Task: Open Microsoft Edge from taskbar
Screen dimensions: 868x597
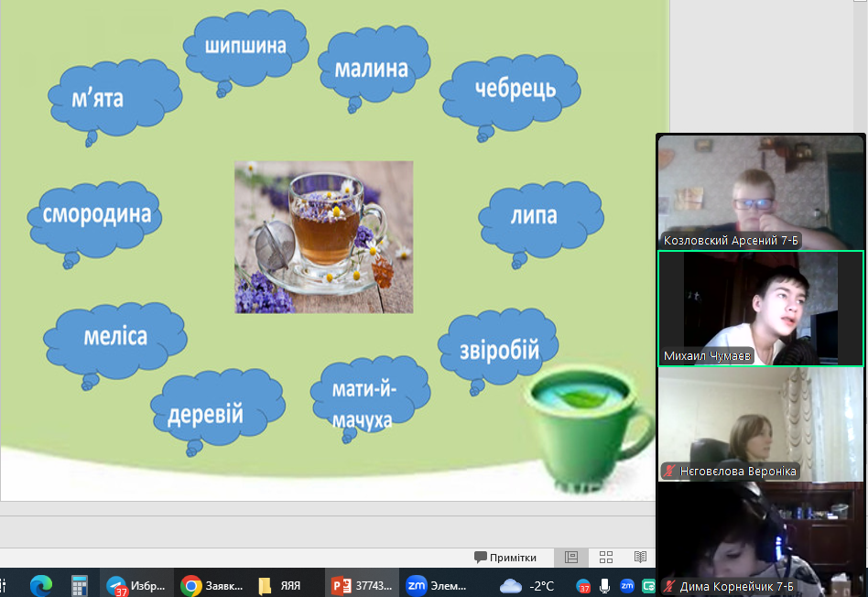Action: 40,585
